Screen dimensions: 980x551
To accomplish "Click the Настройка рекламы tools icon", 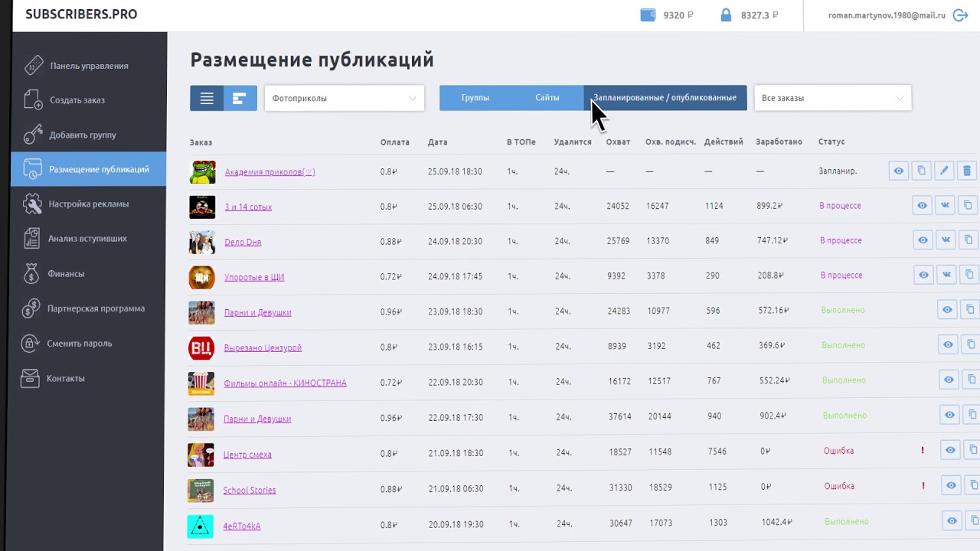I will point(32,204).
